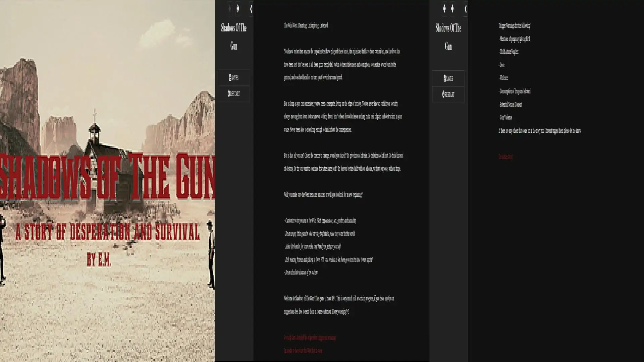Collapse the sidebar on the trigger warnings panel
This screenshot has height=362, width=644.
coord(465,9)
